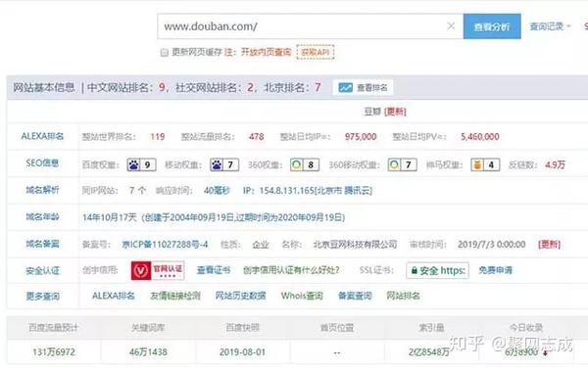Viewport: 588px width, 368px height.
Task: Click company name 北京豆网科技有限公司
Action: (355, 245)
